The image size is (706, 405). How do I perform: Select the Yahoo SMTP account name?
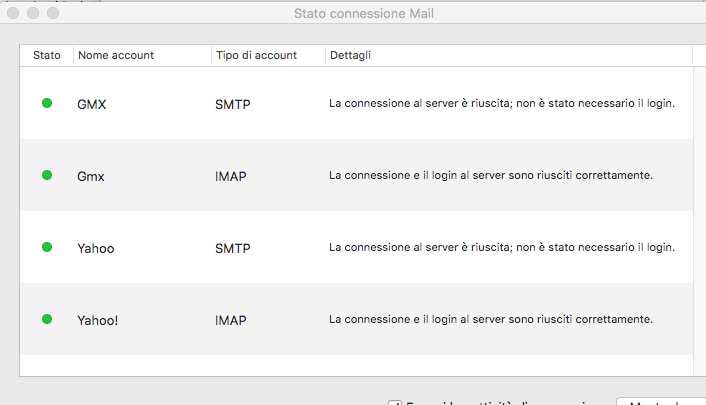tap(95, 248)
